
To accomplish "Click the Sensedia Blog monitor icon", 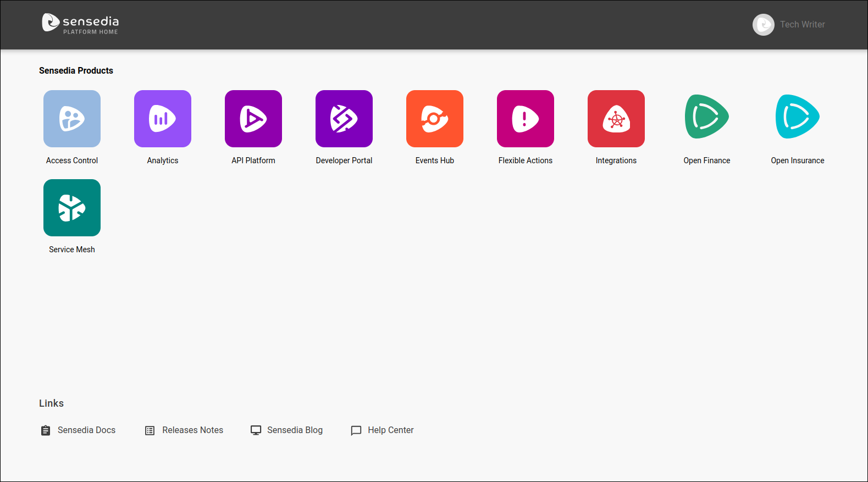I will 256,430.
